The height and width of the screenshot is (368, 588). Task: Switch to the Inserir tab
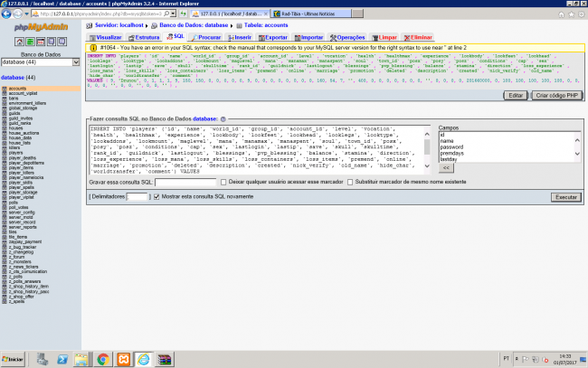pyautogui.click(x=240, y=37)
